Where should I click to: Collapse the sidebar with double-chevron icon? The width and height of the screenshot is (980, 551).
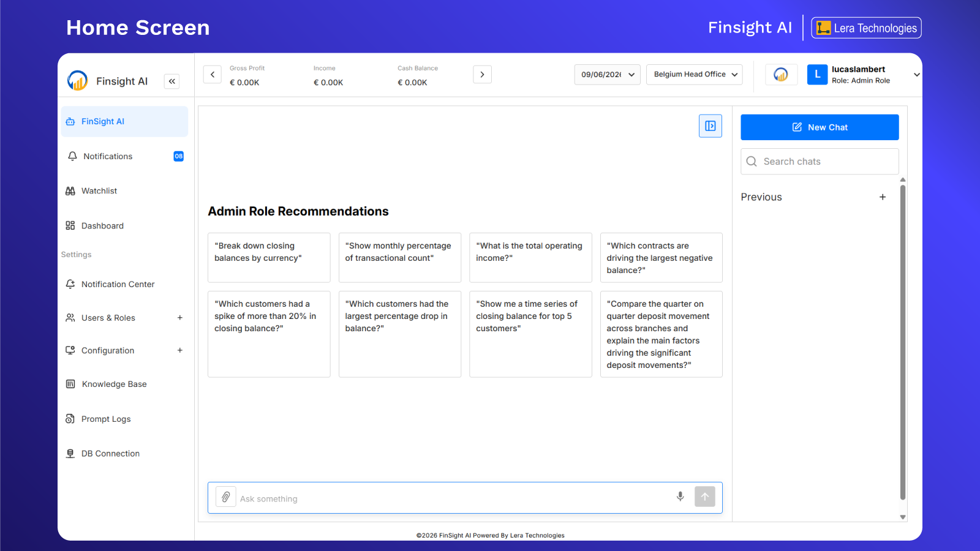click(172, 81)
